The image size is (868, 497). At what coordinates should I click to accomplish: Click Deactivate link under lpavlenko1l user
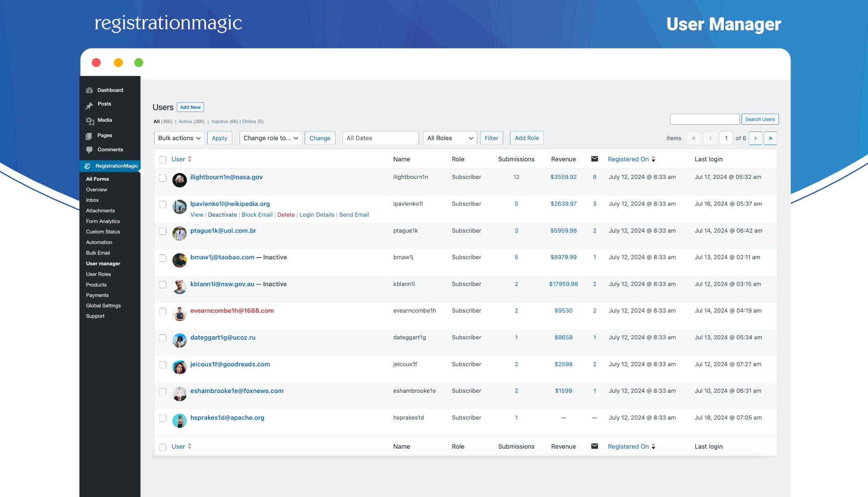tap(222, 215)
